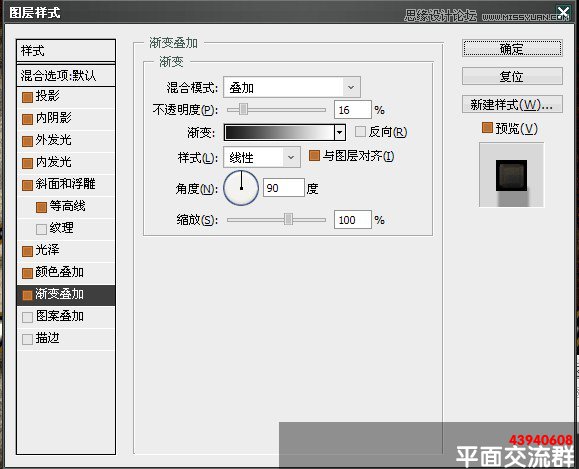Open the 光泽 settings row

pos(66,251)
